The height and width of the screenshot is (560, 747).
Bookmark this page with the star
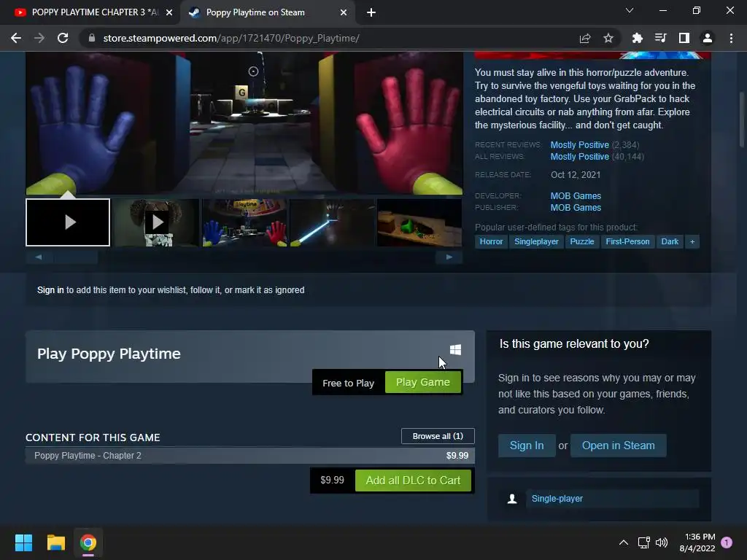608,38
